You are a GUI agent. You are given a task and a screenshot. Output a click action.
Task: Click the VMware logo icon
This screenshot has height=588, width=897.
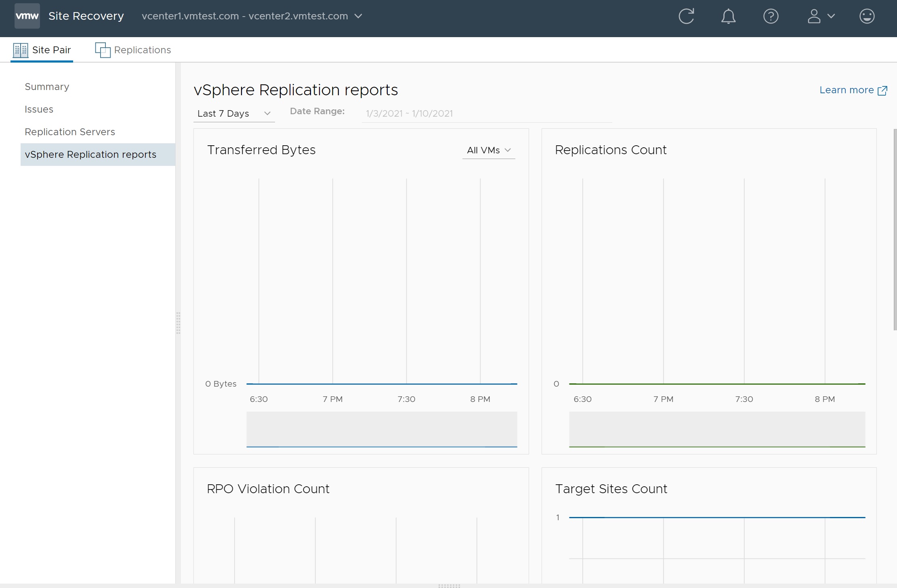coord(27,16)
